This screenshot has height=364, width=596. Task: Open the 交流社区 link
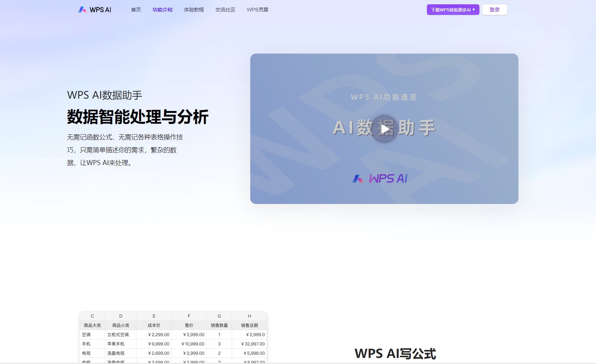pos(225,10)
